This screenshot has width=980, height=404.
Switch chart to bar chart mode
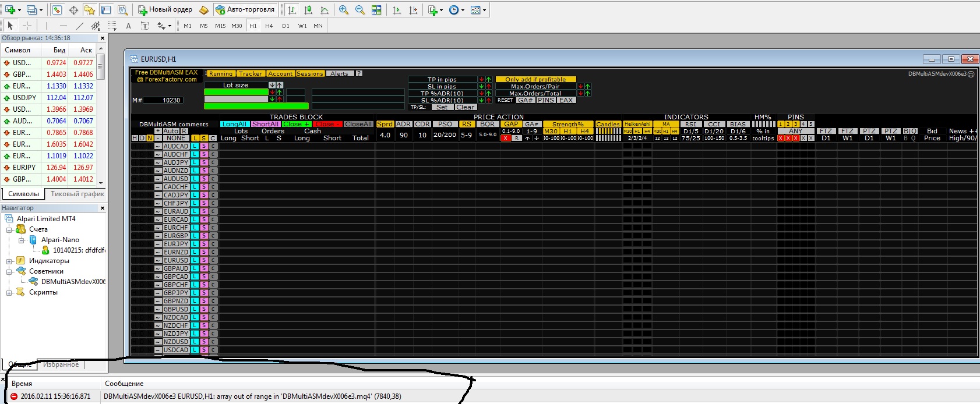pos(292,9)
